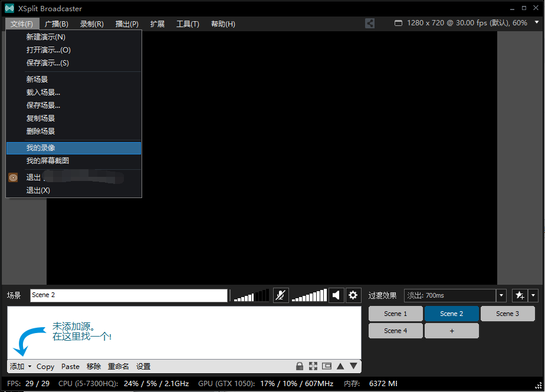Select 保存演示...(S) menu entry

coord(74,63)
